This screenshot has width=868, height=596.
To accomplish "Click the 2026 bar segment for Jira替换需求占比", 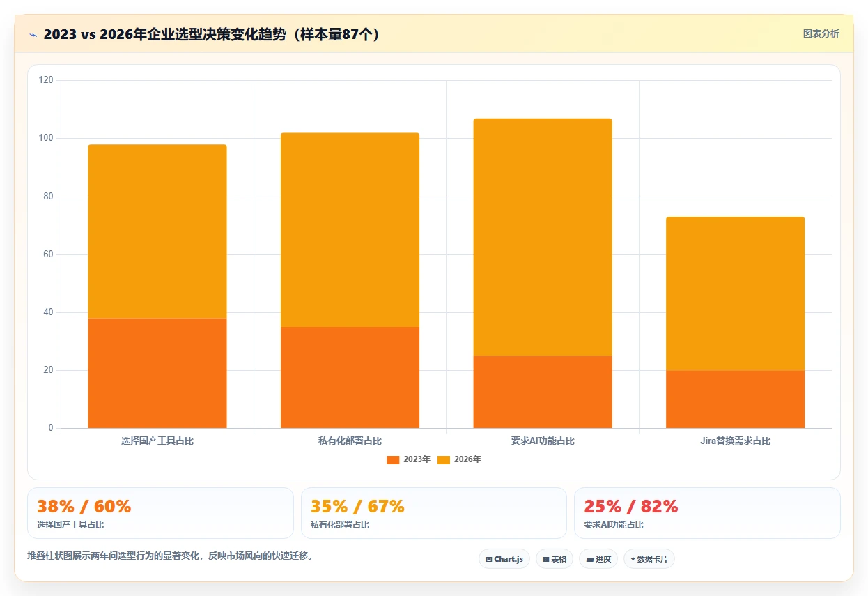I will tap(735, 293).
